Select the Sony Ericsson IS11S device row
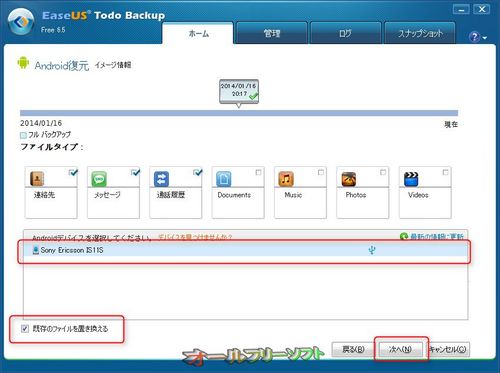The width and height of the screenshot is (500, 373). pyautogui.click(x=245, y=250)
